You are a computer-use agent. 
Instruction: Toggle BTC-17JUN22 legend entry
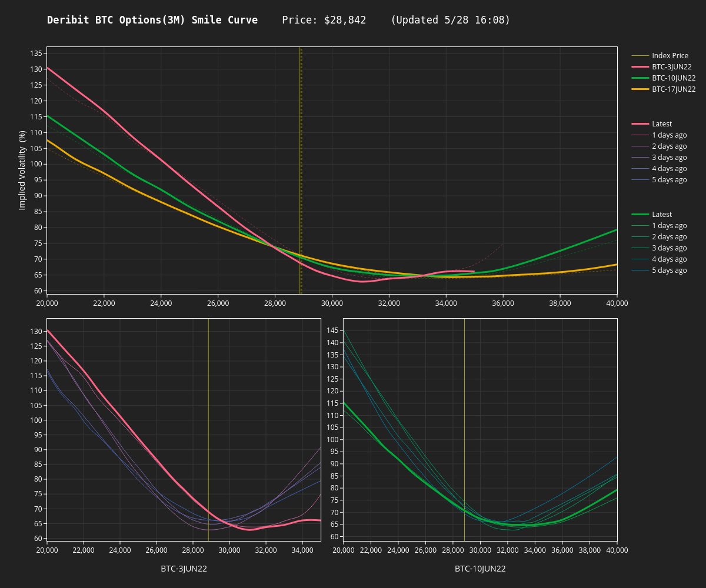tap(664, 89)
